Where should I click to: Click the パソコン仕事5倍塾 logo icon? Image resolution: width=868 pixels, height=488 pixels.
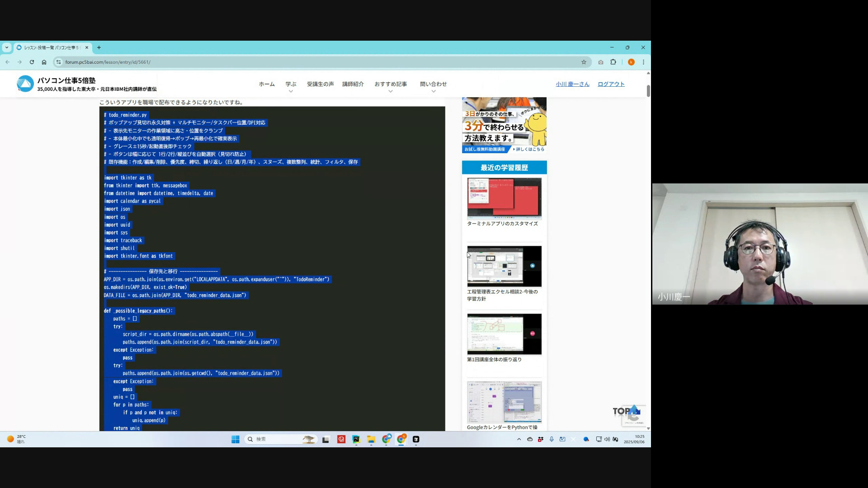[x=25, y=84]
